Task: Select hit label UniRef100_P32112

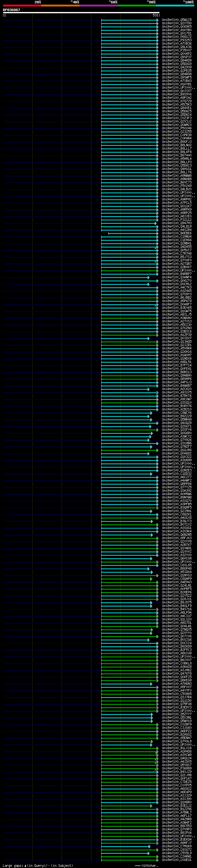Action: pos(177,220)
